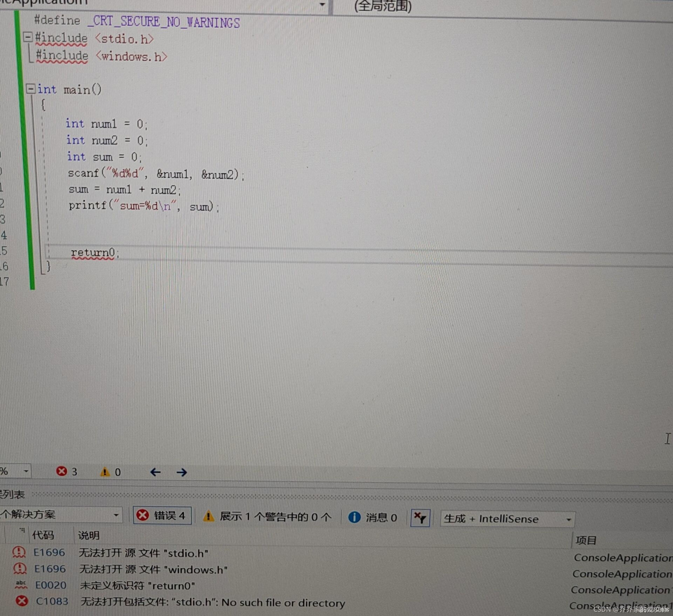Open the zoom percentage dropdown
This screenshot has height=616, width=673.
coord(26,471)
